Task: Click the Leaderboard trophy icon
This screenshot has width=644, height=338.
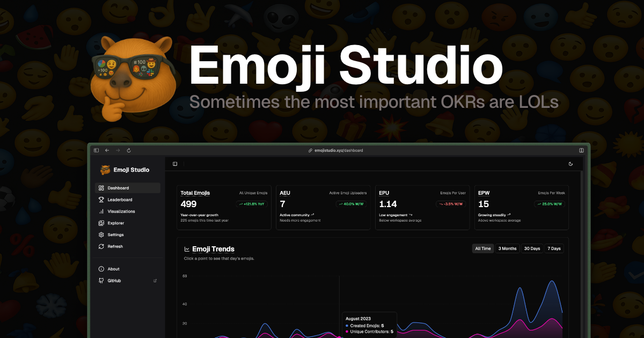Action: [101, 200]
